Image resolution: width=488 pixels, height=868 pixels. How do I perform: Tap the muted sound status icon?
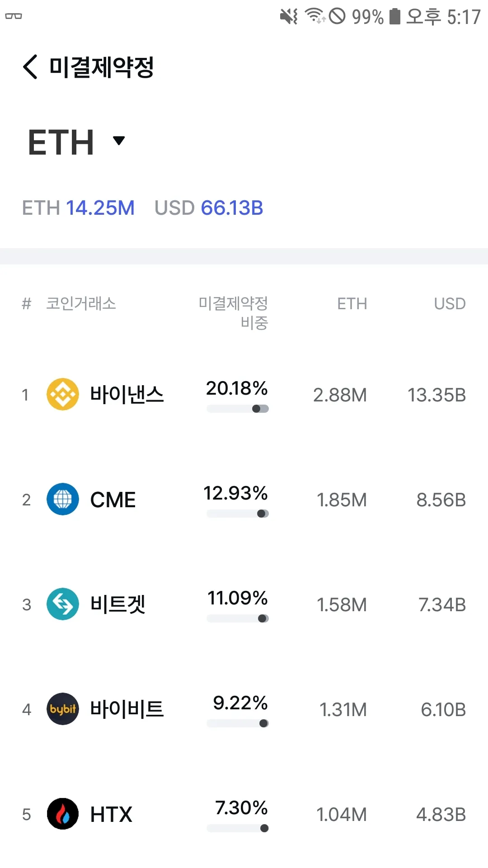pyautogui.click(x=289, y=16)
